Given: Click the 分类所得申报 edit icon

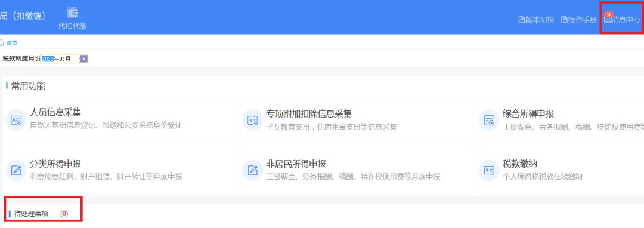Looking at the screenshot, I should [x=17, y=171].
